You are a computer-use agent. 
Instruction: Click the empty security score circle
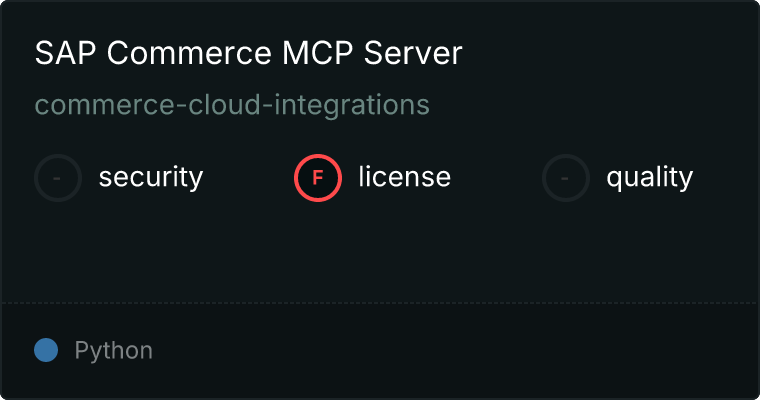coord(58,178)
